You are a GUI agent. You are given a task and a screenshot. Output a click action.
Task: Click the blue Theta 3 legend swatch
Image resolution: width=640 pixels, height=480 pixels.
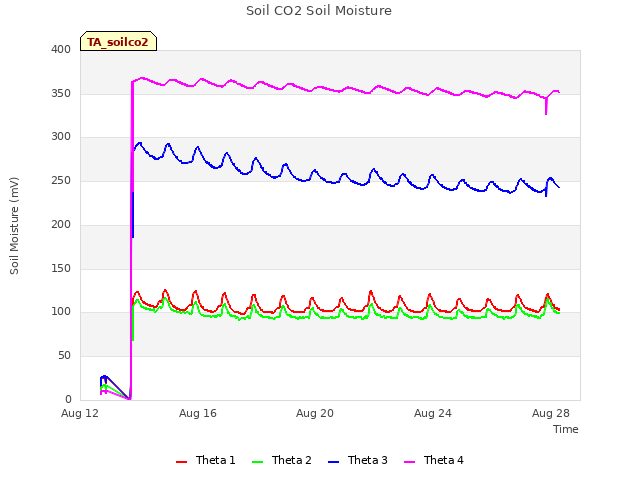(x=333, y=462)
